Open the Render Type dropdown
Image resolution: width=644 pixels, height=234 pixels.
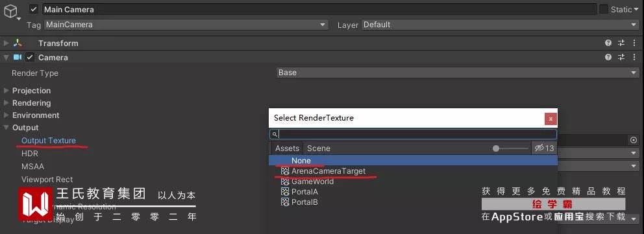click(x=458, y=73)
